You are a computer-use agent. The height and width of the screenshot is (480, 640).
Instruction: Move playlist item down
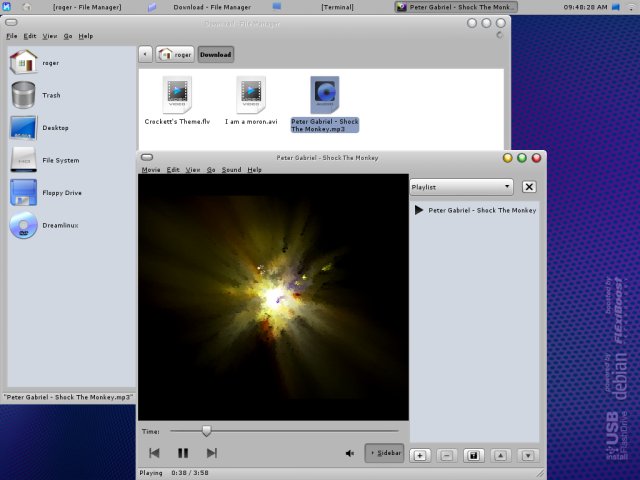click(528, 456)
